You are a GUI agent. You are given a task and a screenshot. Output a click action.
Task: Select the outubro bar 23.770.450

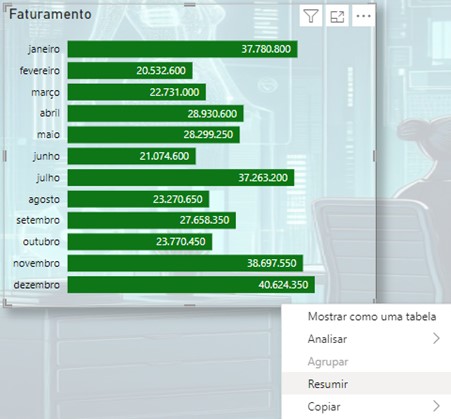tap(140, 242)
